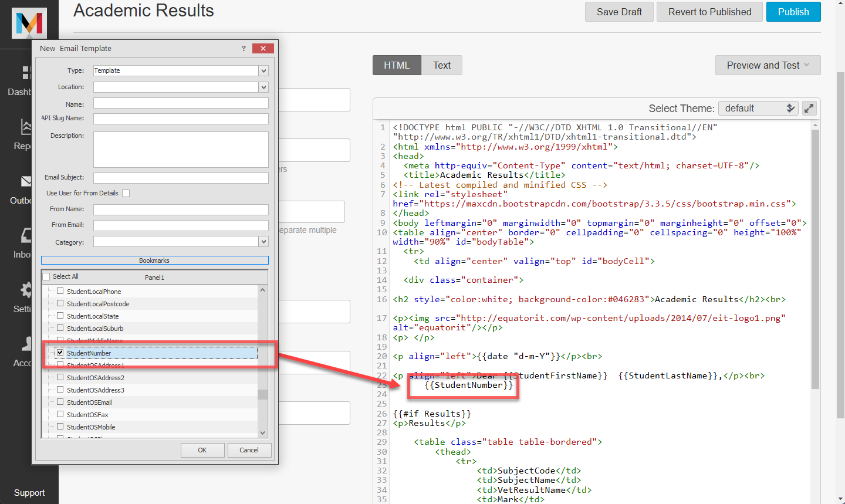The height and width of the screenshot is (504, 845).
Task: Open the Outbox envelope icon
Action: [x=26, y=181]
